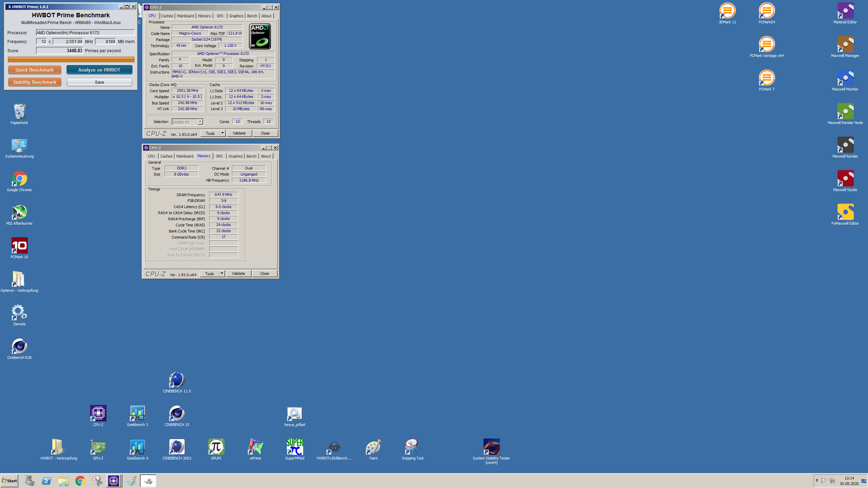Launch PyMaxwell Editor icon

845,215
